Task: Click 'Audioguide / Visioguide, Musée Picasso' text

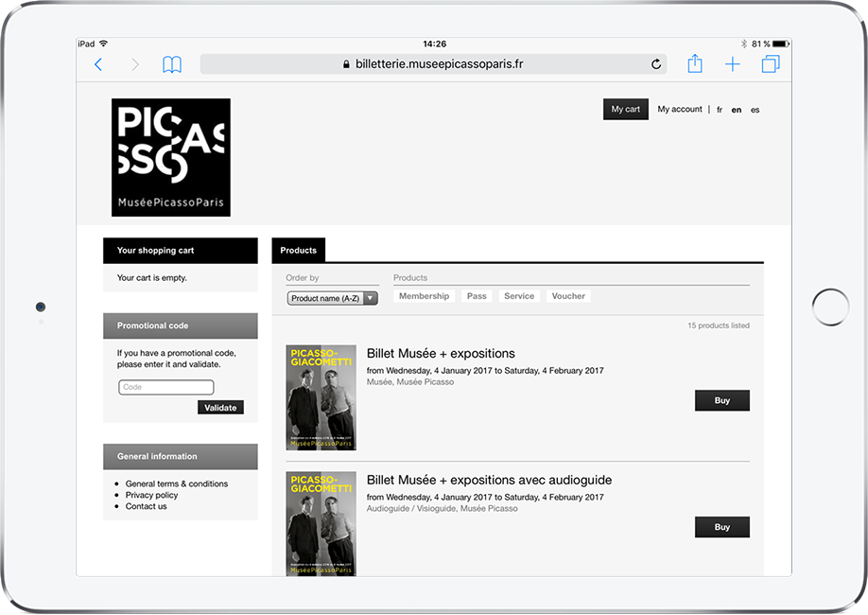Action: coord(442,508)
